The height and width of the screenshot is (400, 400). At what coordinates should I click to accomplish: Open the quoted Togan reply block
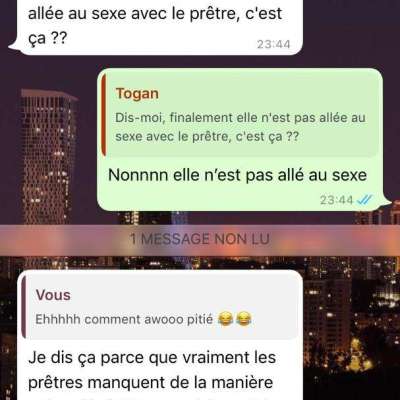[x=240, y=115]
